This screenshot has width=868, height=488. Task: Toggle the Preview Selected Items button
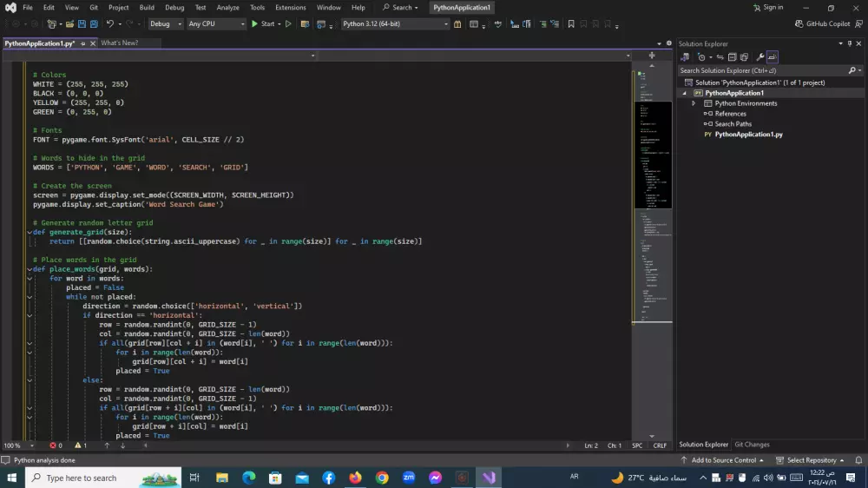773,57
